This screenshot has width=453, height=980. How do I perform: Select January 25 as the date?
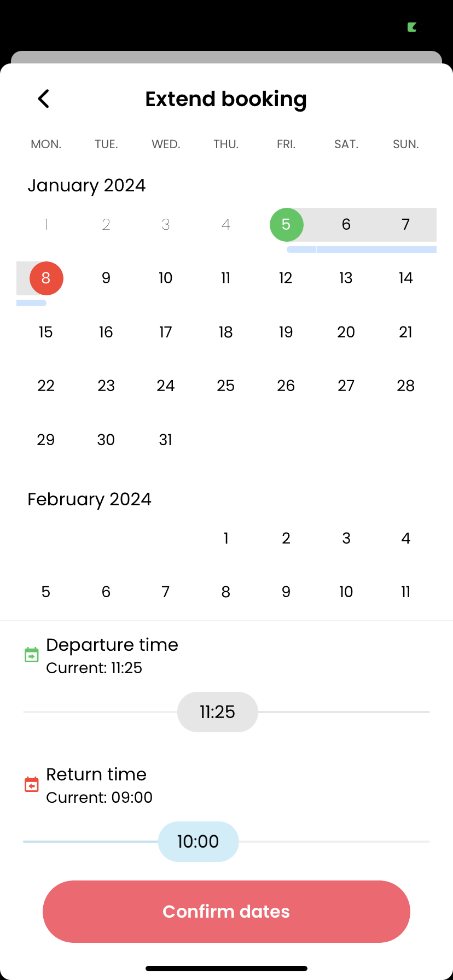225,386
